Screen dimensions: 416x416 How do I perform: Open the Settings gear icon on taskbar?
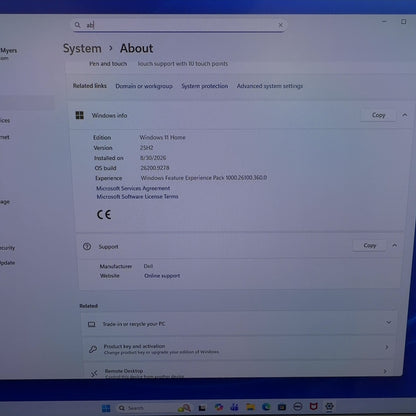point(329,406)
